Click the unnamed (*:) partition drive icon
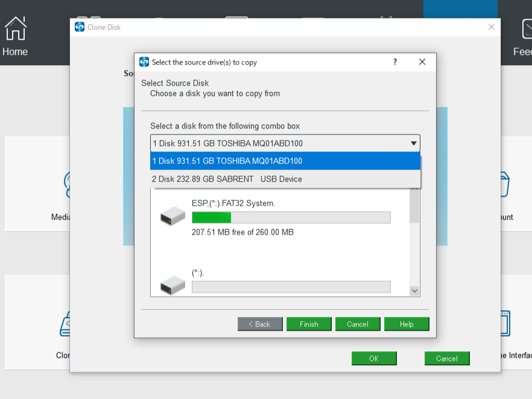The height and width of the screenshot is (399, 532). click(173, 286)
